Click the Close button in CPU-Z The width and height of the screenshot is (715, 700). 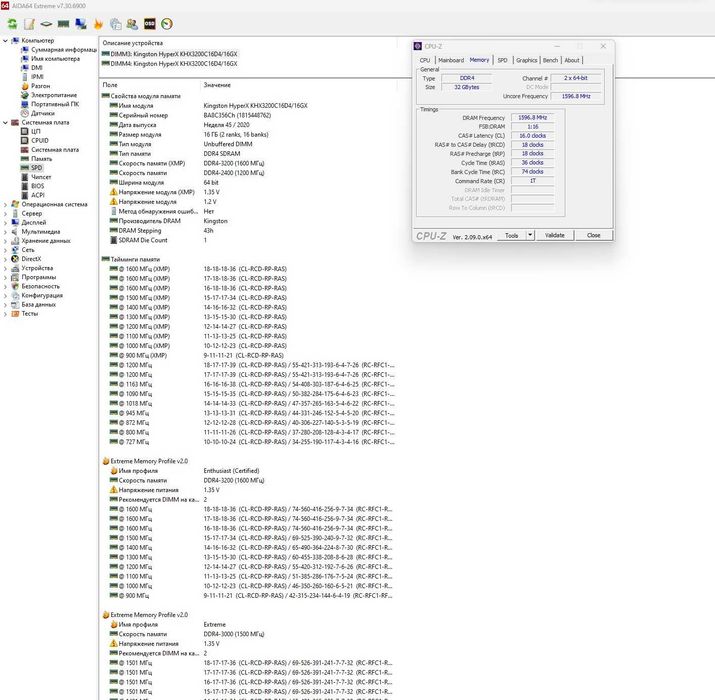[593, 235]
